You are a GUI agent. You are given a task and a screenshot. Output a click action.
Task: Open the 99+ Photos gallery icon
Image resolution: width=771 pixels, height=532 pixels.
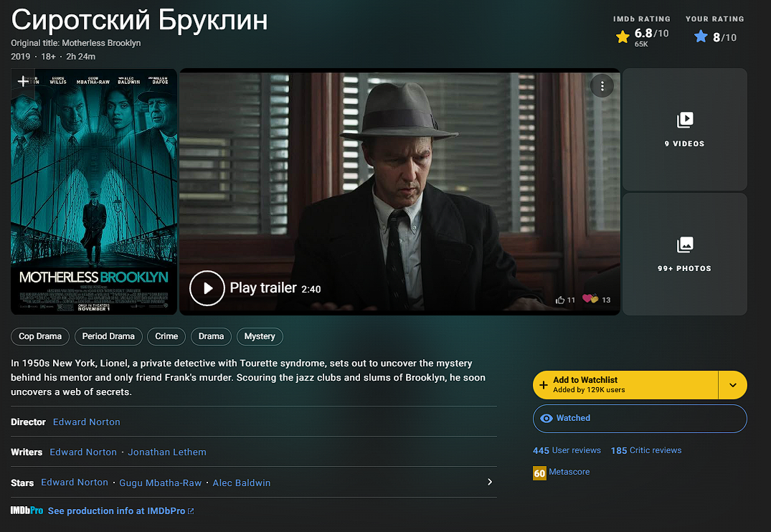click(684, 244)
